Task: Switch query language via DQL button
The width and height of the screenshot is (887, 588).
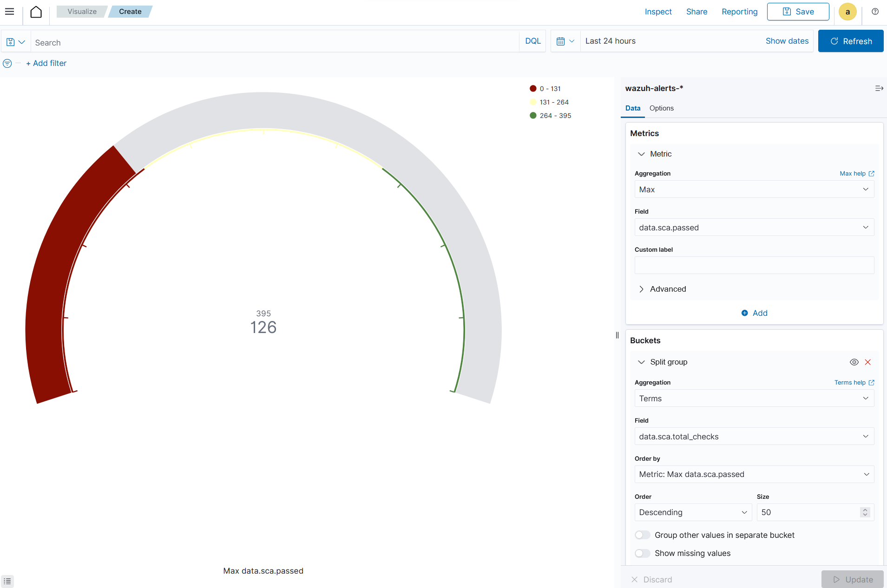Action: pyautogui.click(x=532, y=41)
